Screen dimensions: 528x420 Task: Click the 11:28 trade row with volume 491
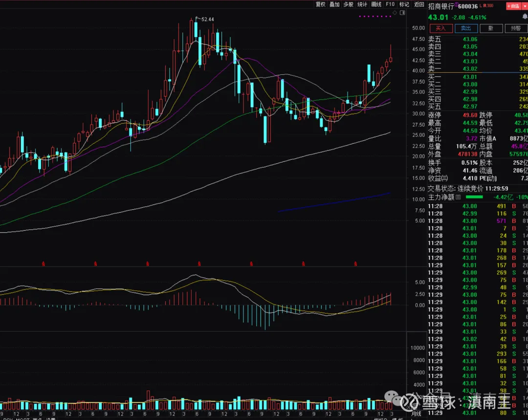click(x=478, y=206)
